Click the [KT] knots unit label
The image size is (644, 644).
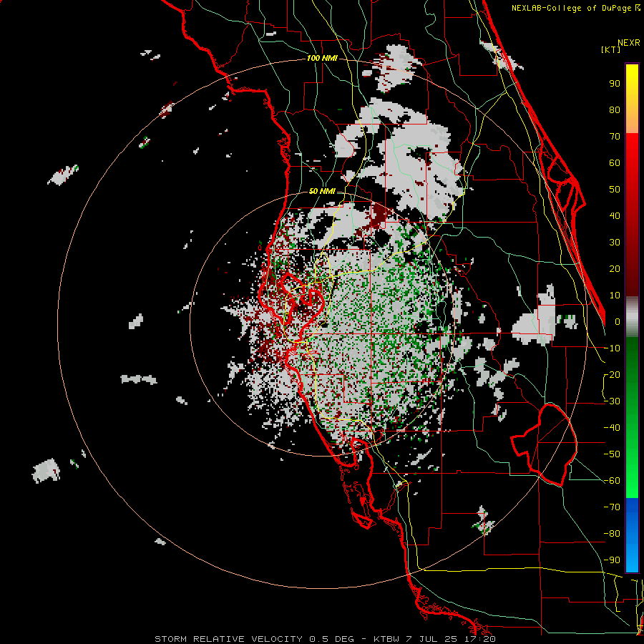pyautogui.click(x=611, y=49)
